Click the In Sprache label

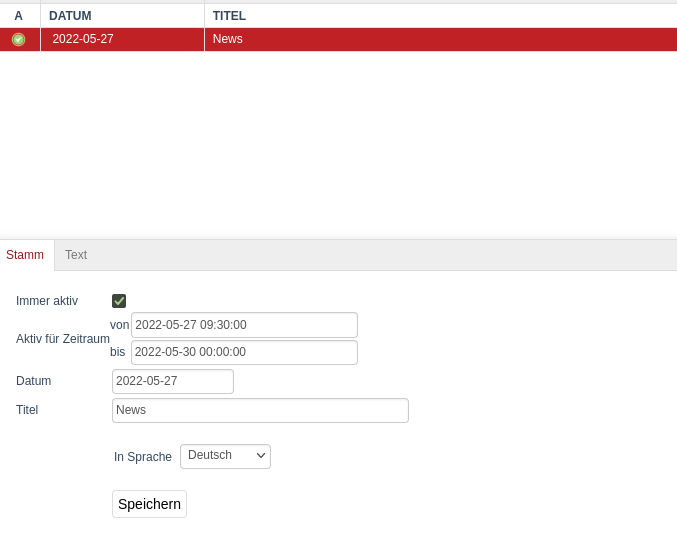pos(143,457)
